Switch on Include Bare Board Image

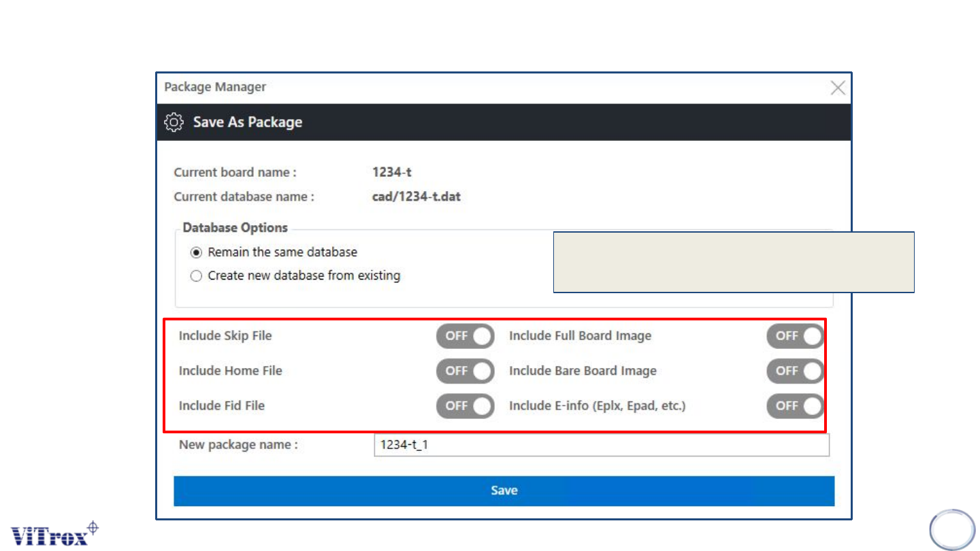pos(795,371)
